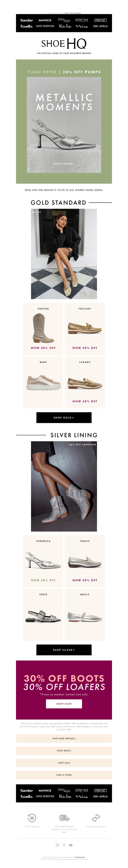The height and width of the screenshot is (868, 128).
Task: Click SHOP NOW in the maroon banner
Action: click(64, 704)
